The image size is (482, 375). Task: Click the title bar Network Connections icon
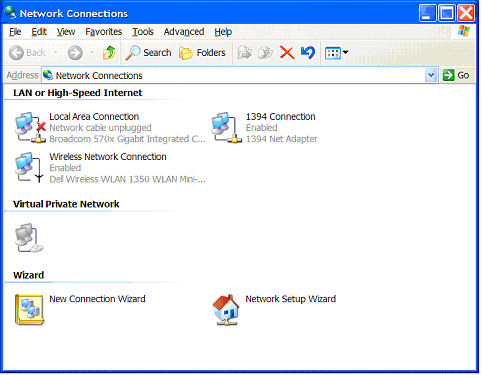tap(10, 13)
